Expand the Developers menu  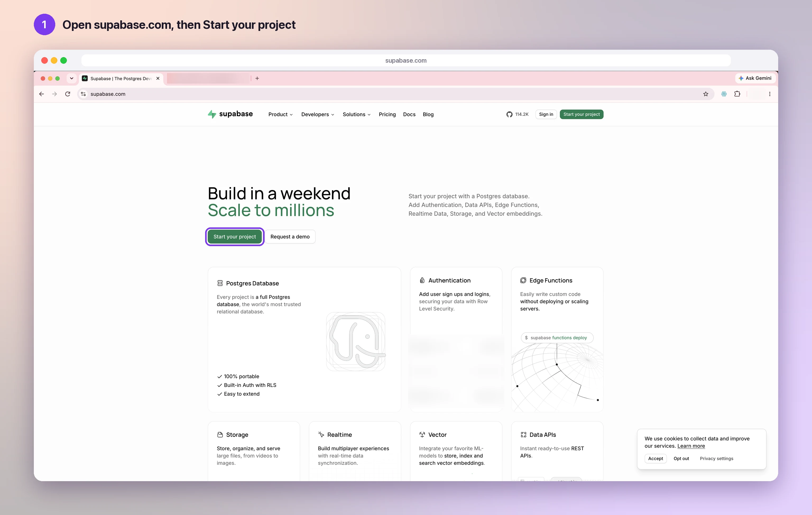click(318, 114)
